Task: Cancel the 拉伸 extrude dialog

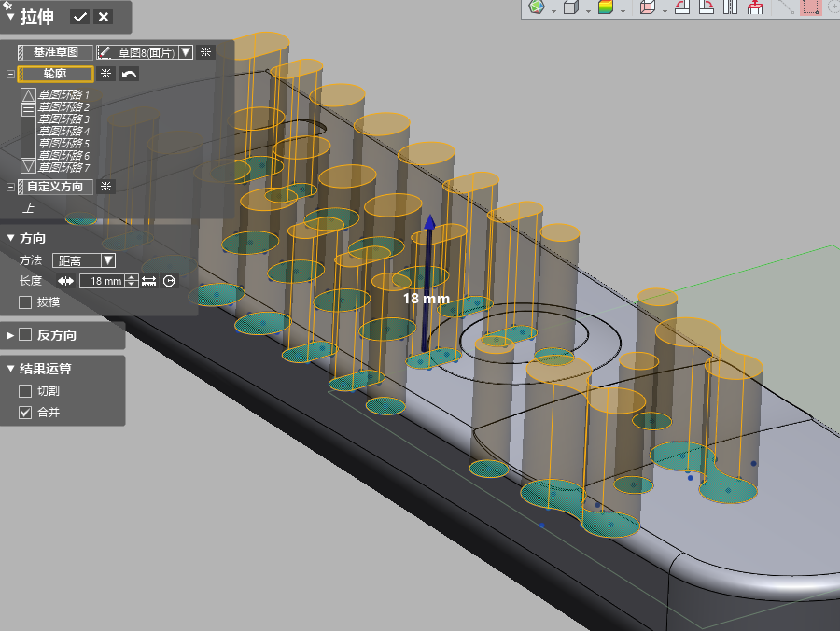Action: tap(104, 17)
